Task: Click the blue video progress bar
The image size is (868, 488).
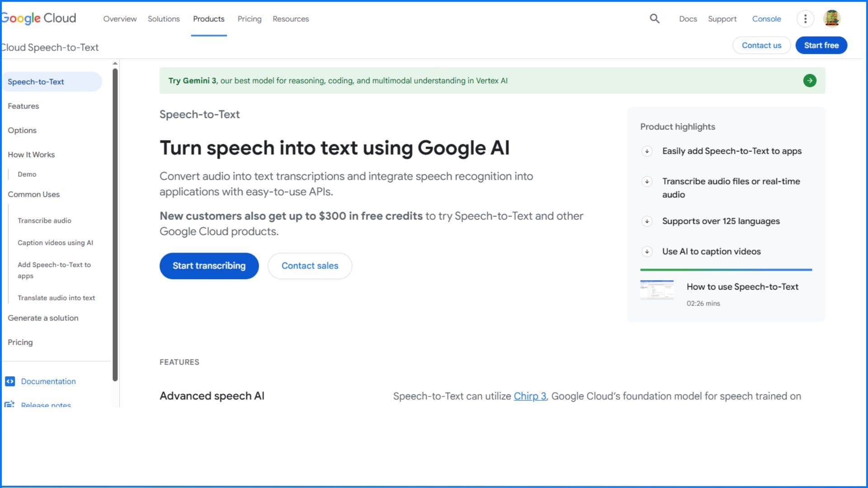Action: pos(726,270)
